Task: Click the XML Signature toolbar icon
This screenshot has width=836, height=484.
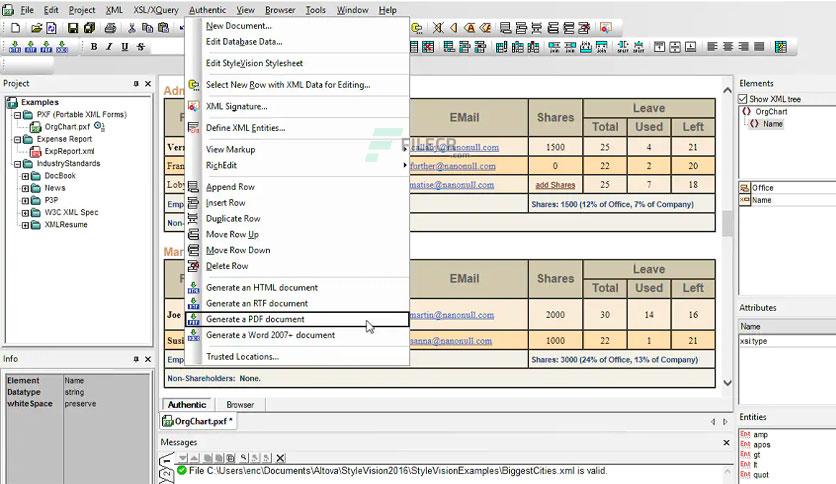Action: click(x=606, y=28)
